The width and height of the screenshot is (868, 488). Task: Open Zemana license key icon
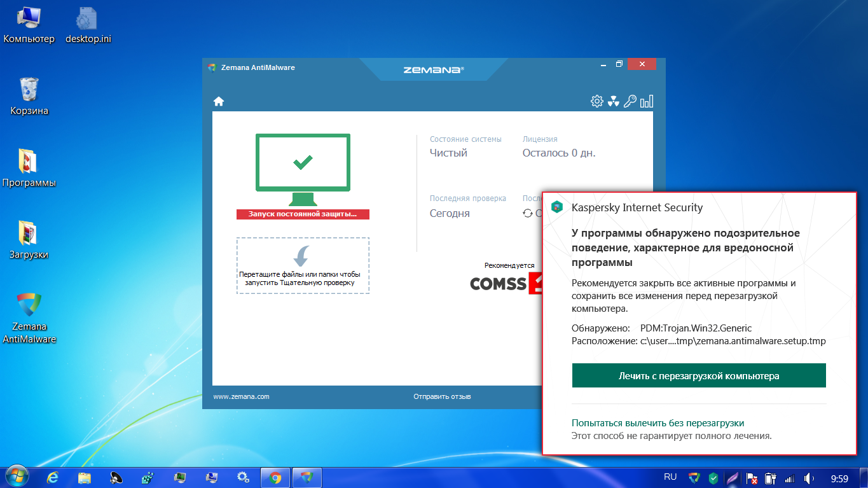[630, 101]
